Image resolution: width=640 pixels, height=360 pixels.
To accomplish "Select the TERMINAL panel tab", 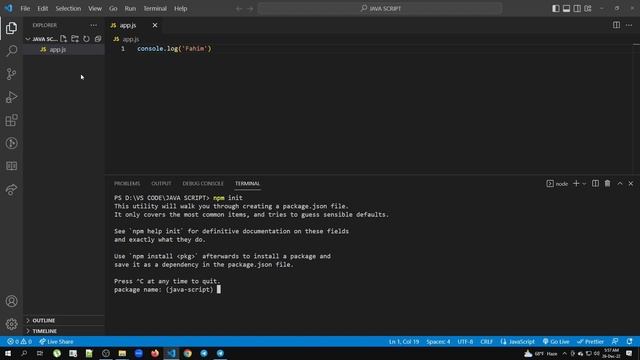I will click(247, 184).
